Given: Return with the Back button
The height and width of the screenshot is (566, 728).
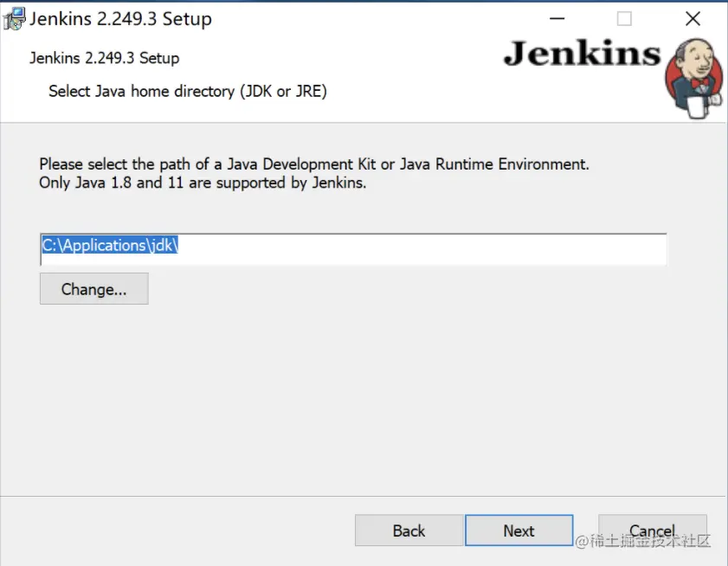Looking at the screenshot, I should point(409,531).
